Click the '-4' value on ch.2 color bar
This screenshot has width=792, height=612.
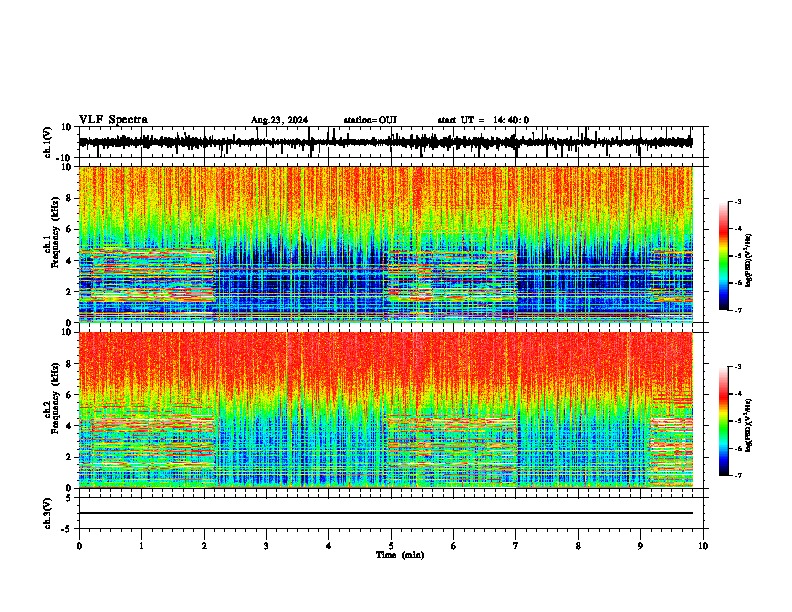click(738, 394)
